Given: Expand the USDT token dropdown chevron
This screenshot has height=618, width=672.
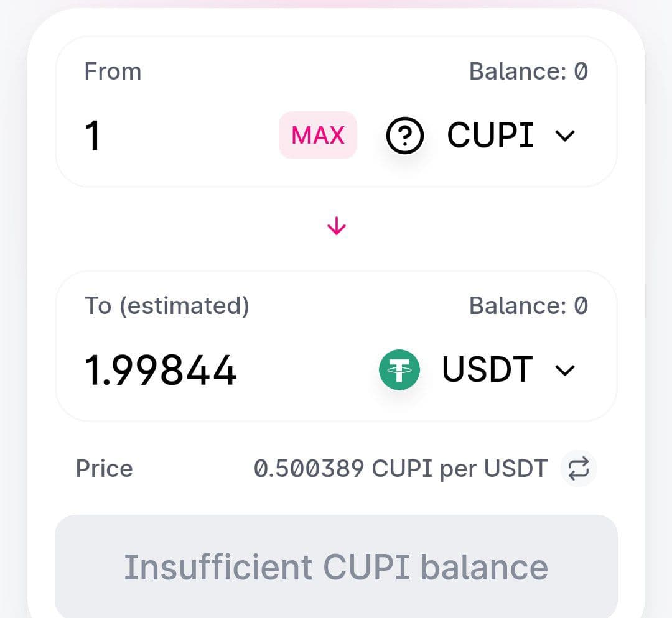Looking at the screenshot, I should pyautogui.click(x=565, y=371).
